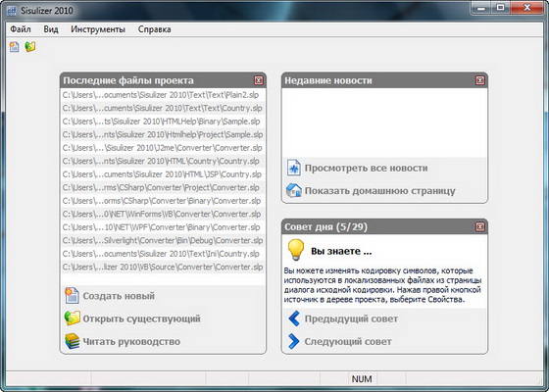
Task: Click the new project toolbar icon
Action: click(15, 47)
